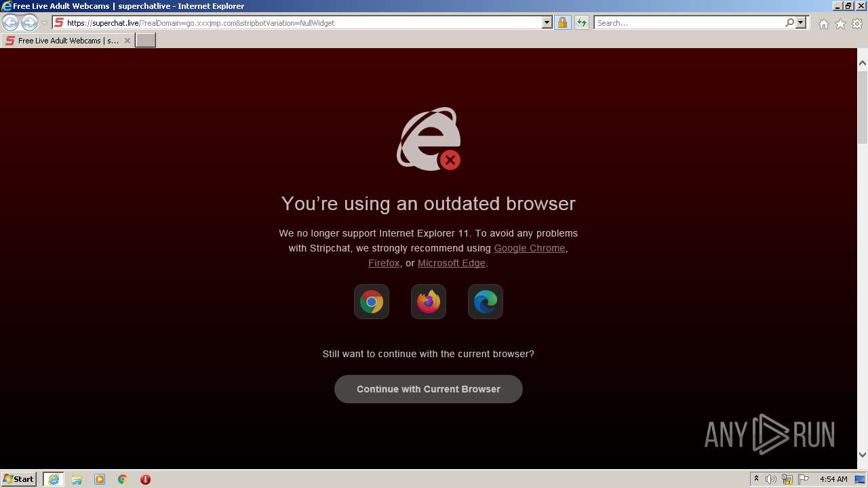Open the Firefox text link
Image resolution: width=868 pixels, height=488 pixels.
coord(384,263)
